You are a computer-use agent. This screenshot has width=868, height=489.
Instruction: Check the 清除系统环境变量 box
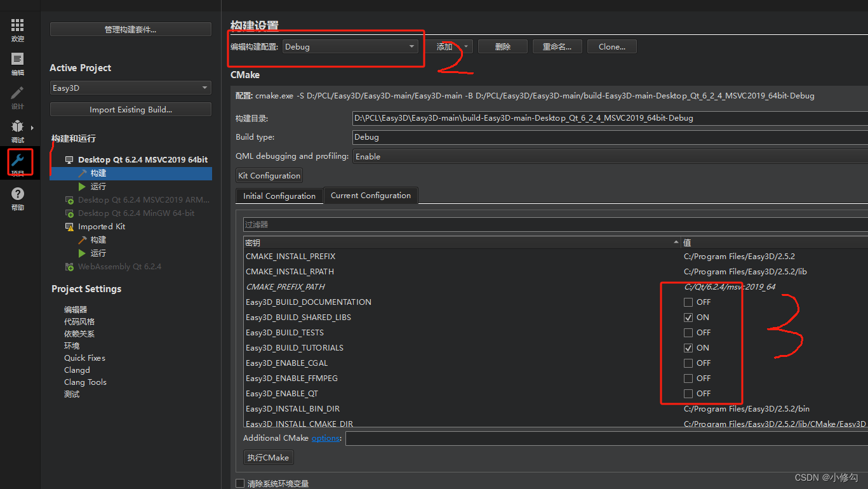click(x=240, y=483)
